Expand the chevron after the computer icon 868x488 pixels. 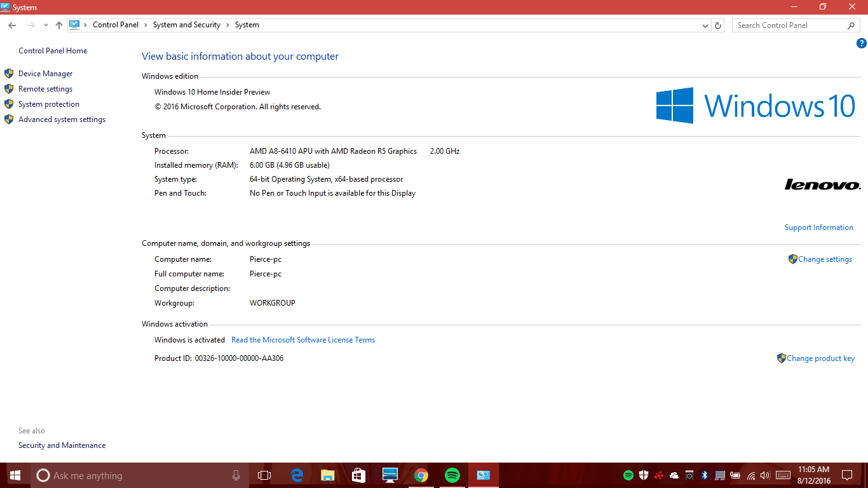(86, 25)
